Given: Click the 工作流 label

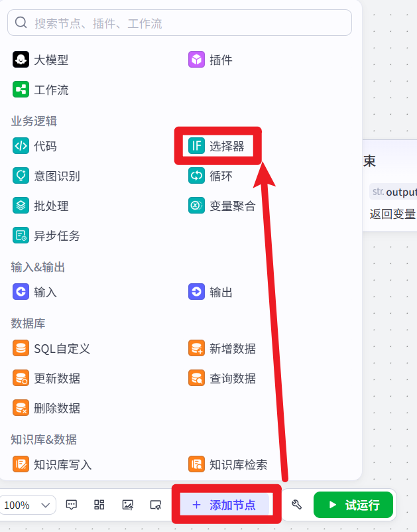Looking at the screenshot, I should (51, 90).
